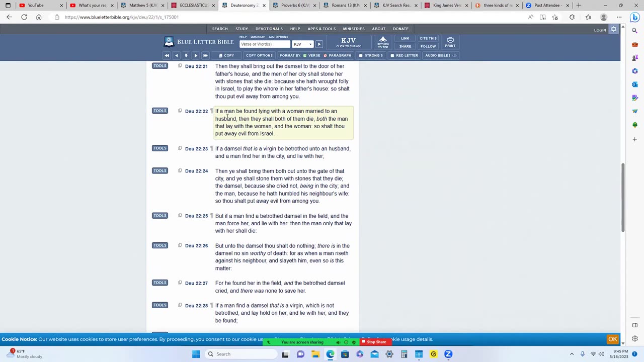Tick the checkbox beside Deu 22:21
The height and width of the screenshot is (362, 644).
(180, 66)
